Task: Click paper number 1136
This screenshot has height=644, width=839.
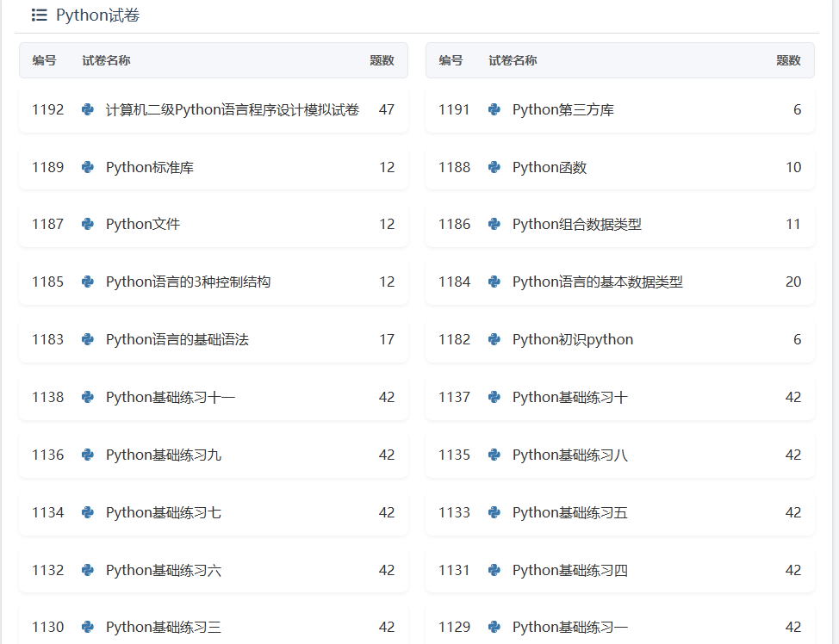Action: (47, 455)
